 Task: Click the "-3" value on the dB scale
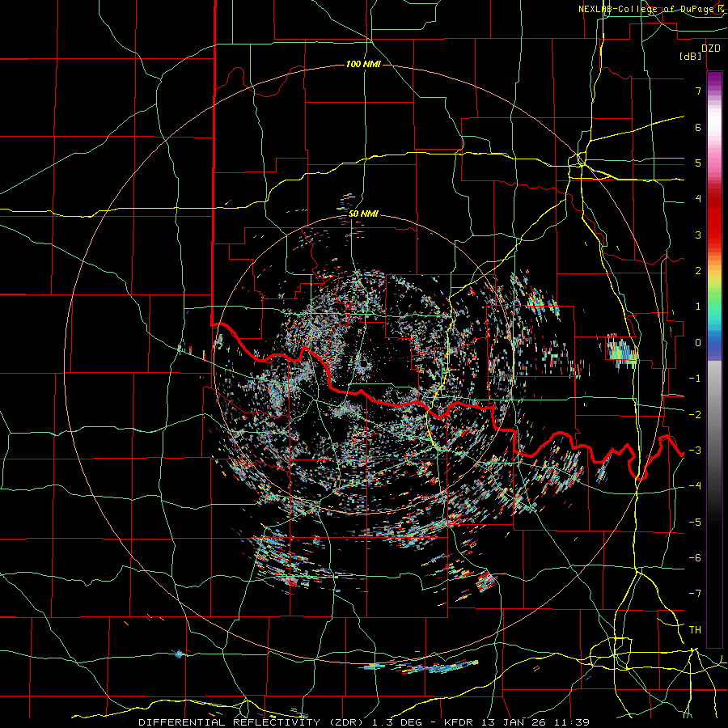(695, 451)
